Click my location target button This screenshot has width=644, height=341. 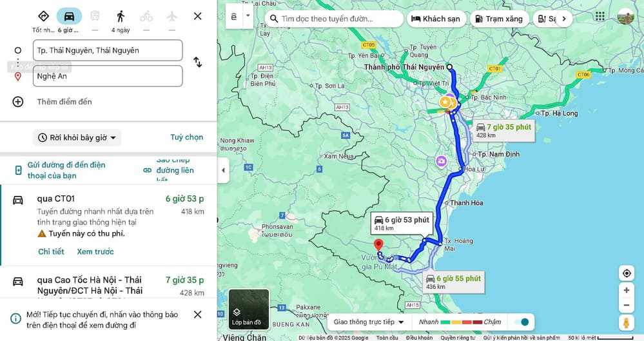click(x=627, y=273)
